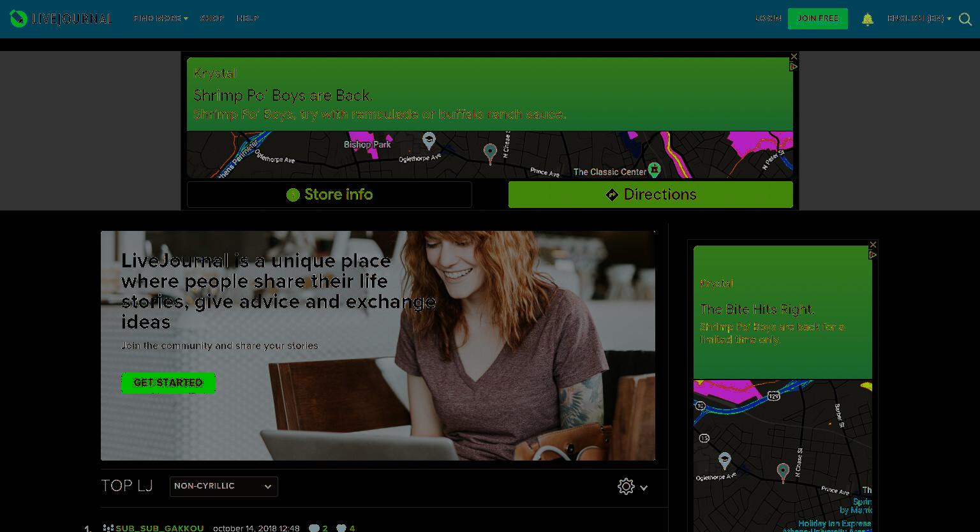Click the Store info button
Screen dimensions: 980x532
pyautogui.click(x=329, y=195)
